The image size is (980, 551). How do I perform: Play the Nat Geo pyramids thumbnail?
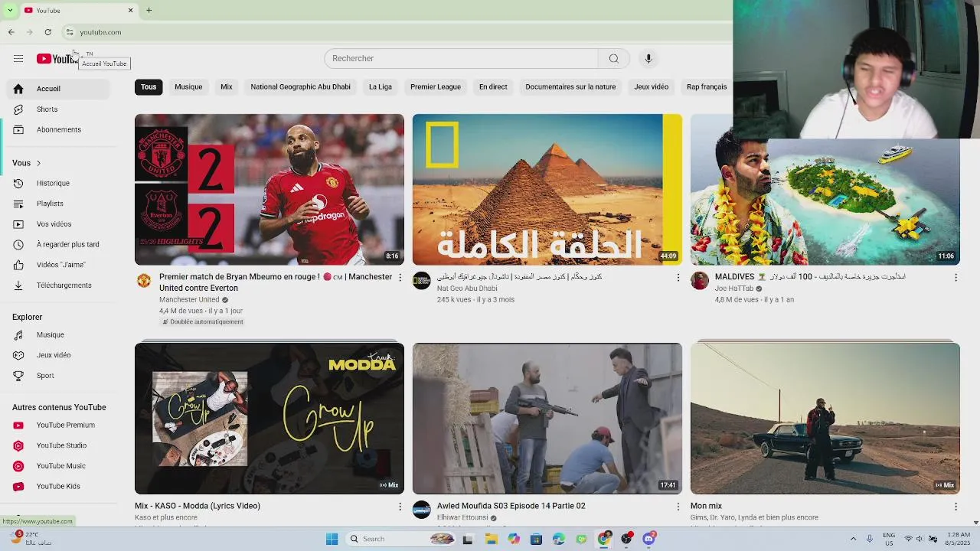tap(547, 190)
